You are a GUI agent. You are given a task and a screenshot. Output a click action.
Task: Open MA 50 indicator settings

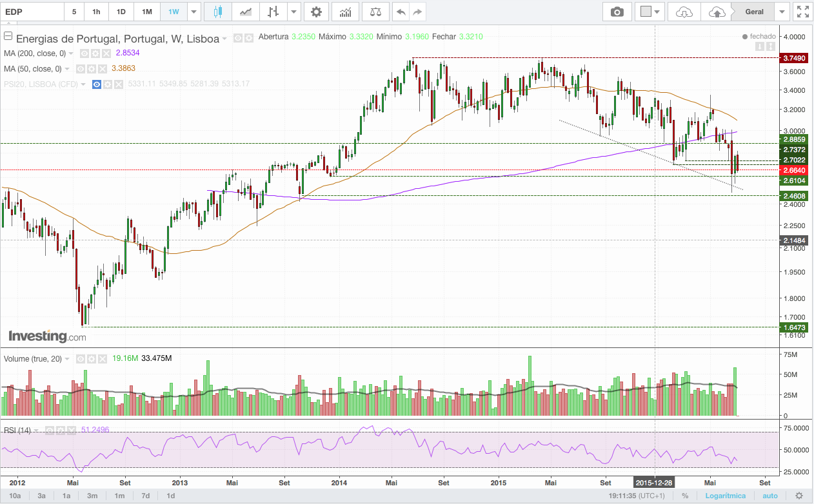pyautogui.click(x=92, y=69)
